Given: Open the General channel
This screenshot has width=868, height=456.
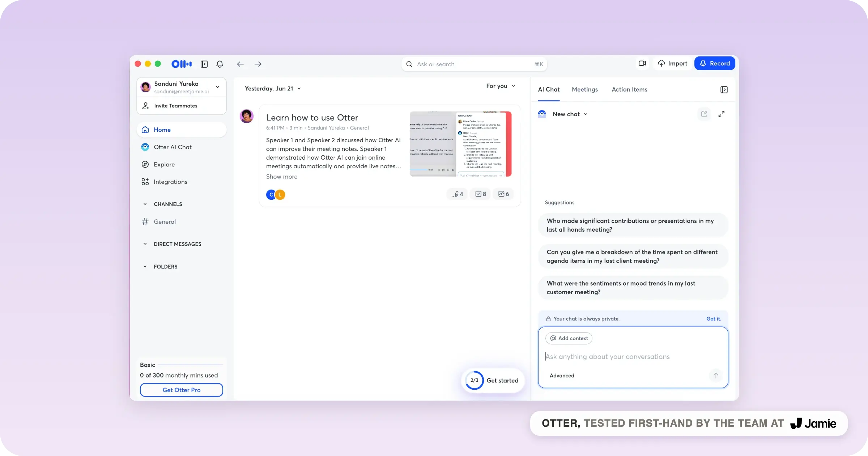Looking at the screenshot, I should [x=182, y=221].
